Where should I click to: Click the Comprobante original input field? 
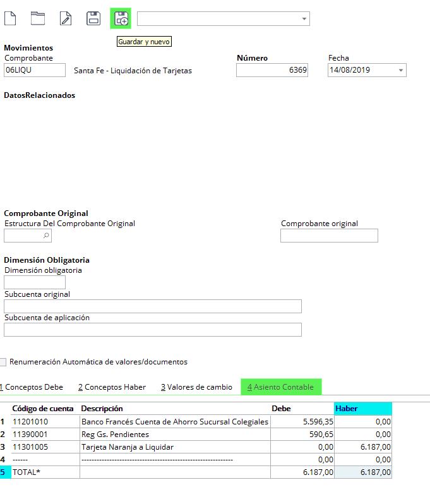point(329,236)
